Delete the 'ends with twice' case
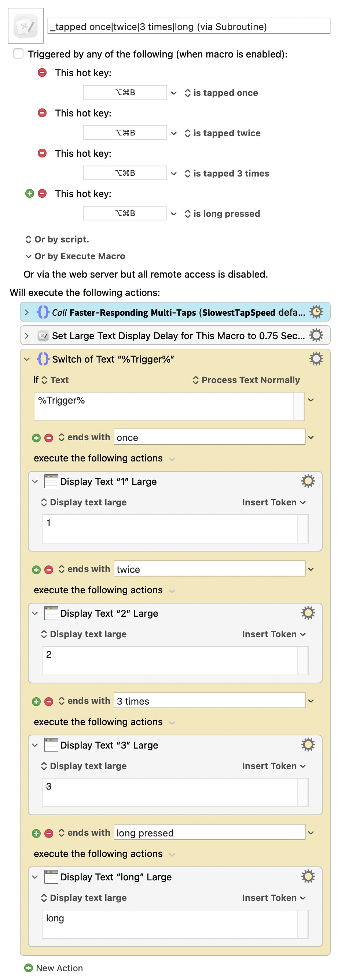Viewport: 338px width, 980px height. pos(49,569)
